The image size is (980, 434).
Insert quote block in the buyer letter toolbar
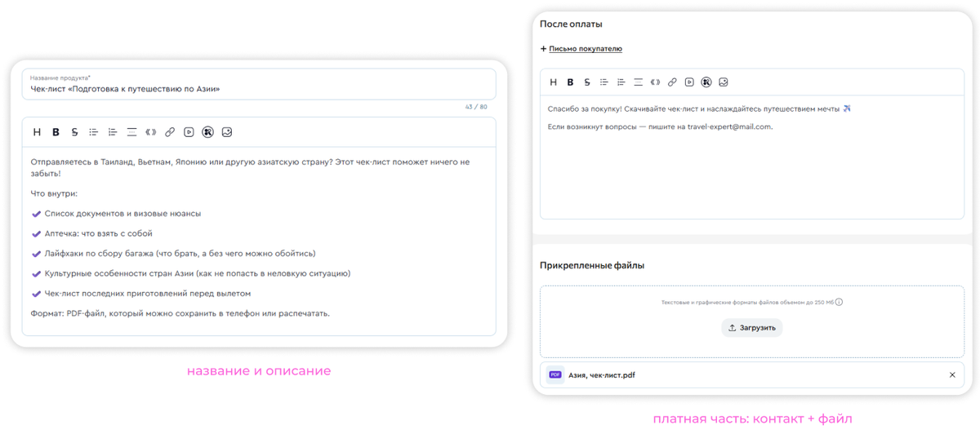(x=655, y=82)
